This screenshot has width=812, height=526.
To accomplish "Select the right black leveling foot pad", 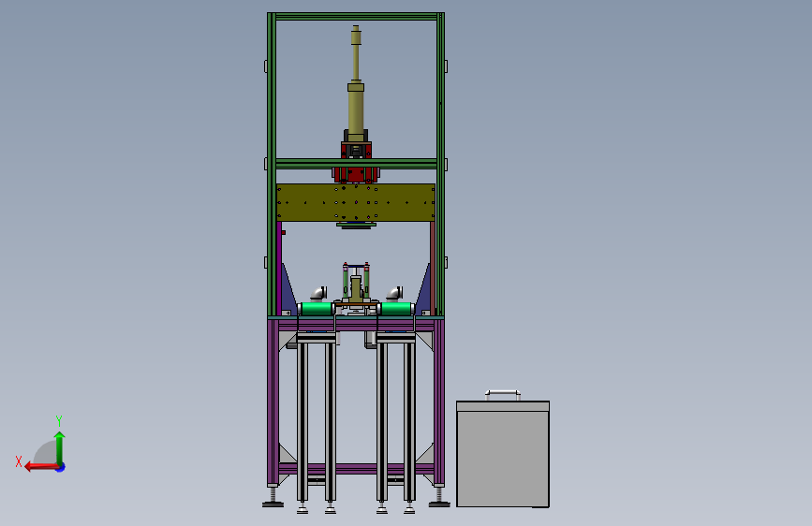I will click(439, 504).
